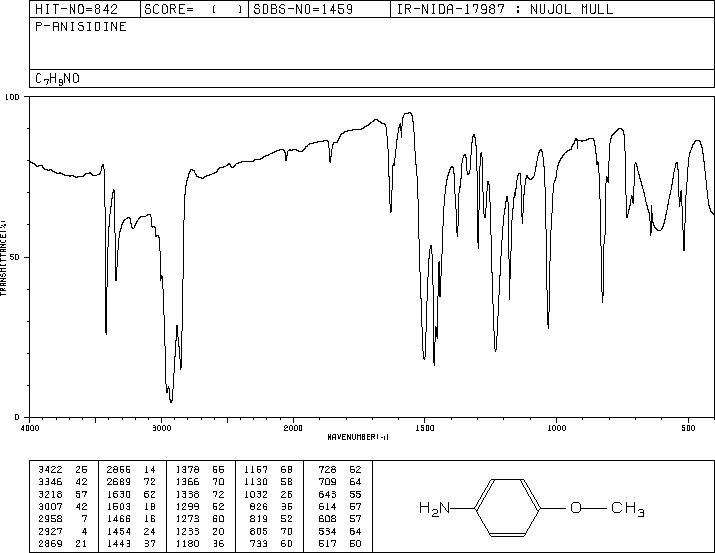The width and height of the screenshot is (715, 553).
Task: Select the 2866 peak wavenumber in table
Action: [119, 470]
